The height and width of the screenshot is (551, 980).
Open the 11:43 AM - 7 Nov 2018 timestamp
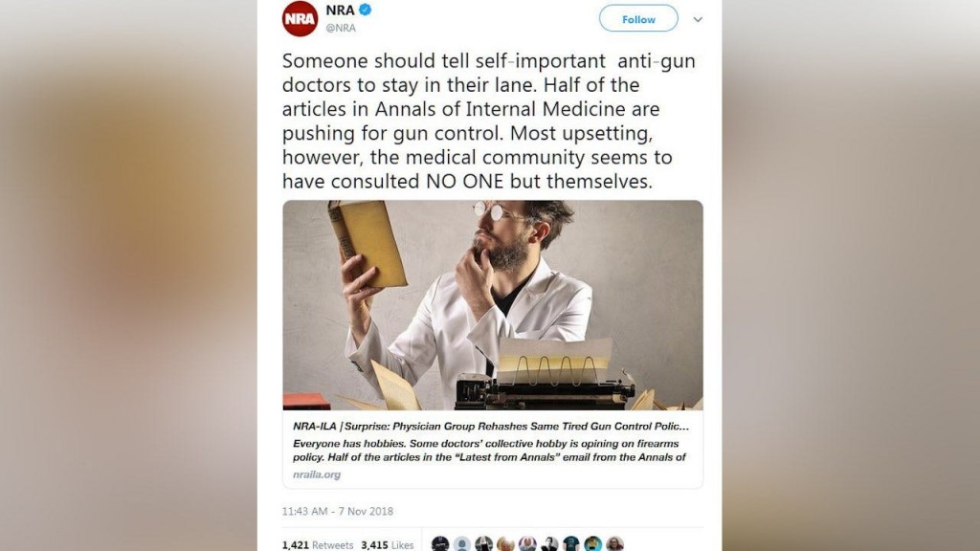click(x=338, y=511)
